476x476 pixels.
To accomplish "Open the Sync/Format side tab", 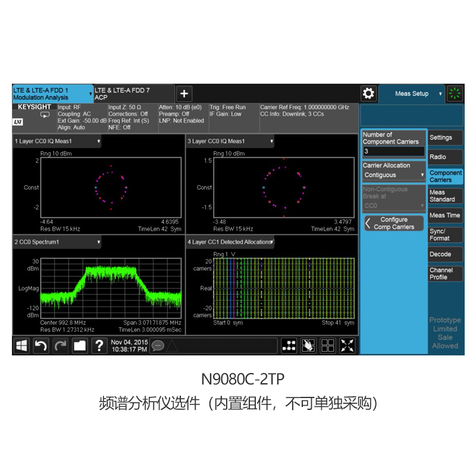I will (445, 234).
